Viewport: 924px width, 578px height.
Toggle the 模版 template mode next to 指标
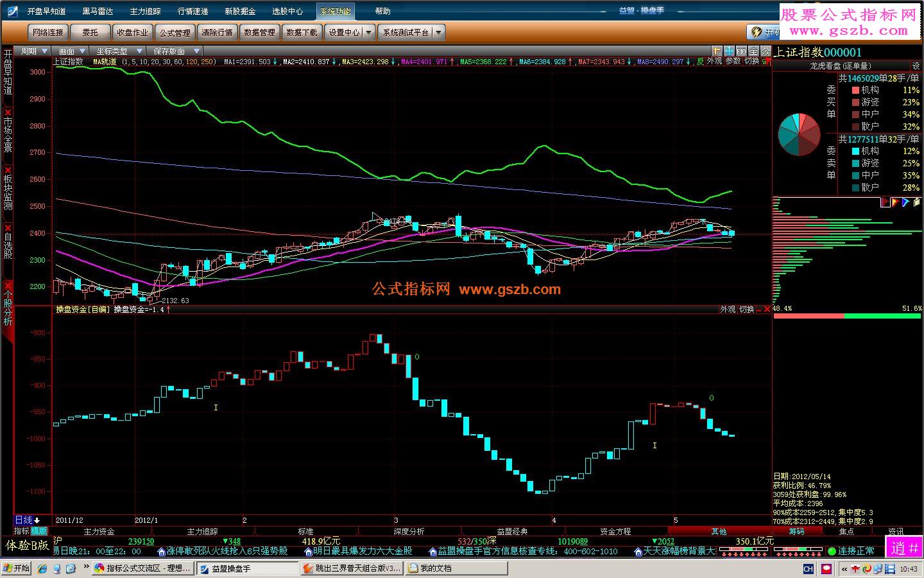[39, 531]
